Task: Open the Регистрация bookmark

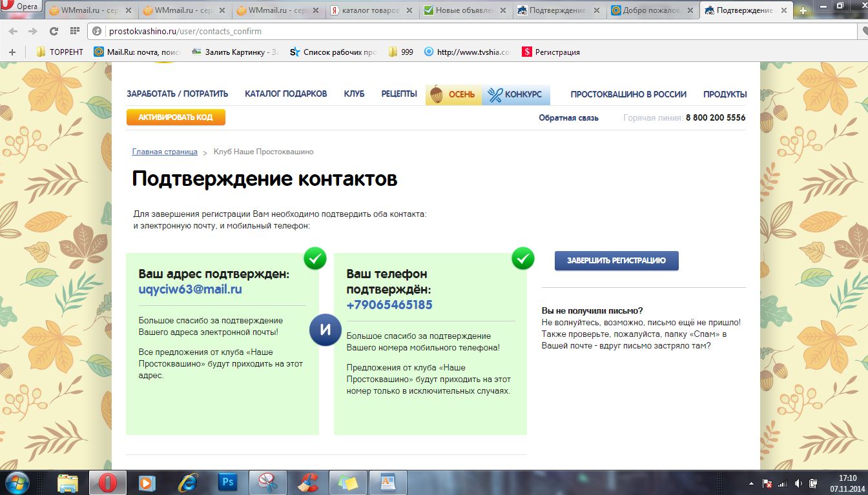Action: tap(552, 52)
